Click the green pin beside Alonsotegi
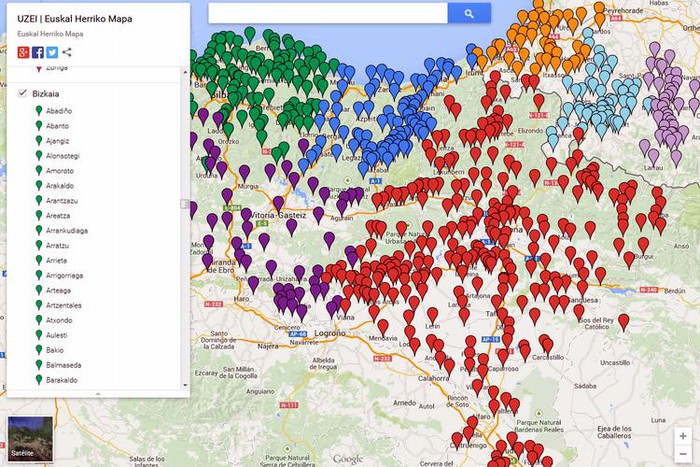This screenshot has width=700, height=467. 39,155
